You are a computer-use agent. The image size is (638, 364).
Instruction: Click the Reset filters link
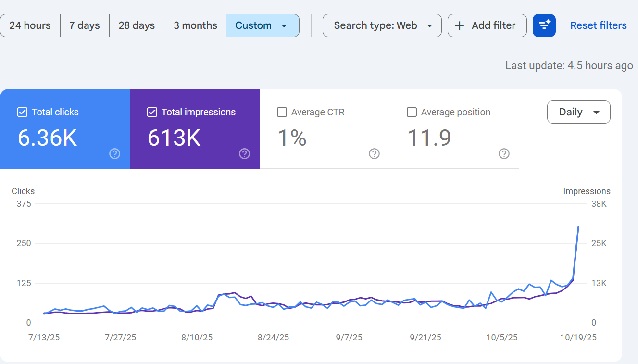[x=599, y=25]
